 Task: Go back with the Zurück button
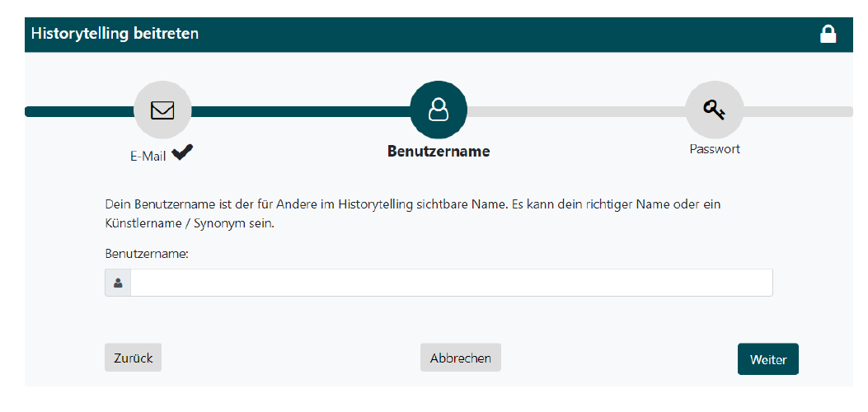[x=133, y=358]
